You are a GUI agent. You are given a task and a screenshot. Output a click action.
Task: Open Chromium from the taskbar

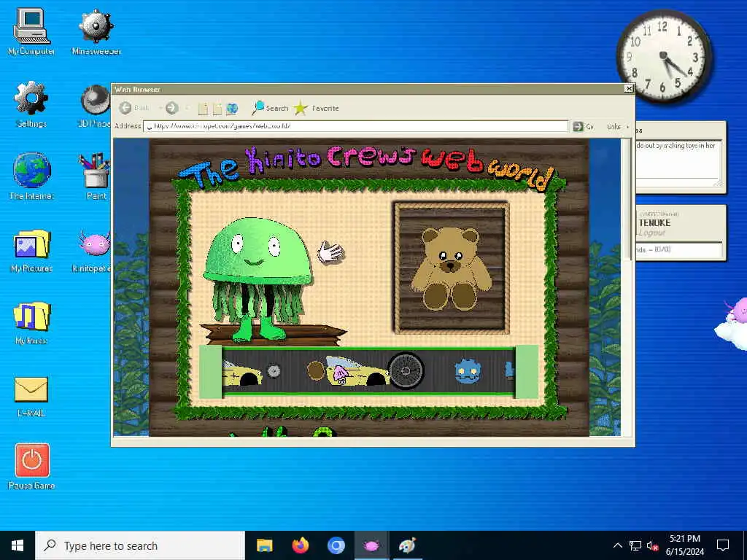coord(336,545)
